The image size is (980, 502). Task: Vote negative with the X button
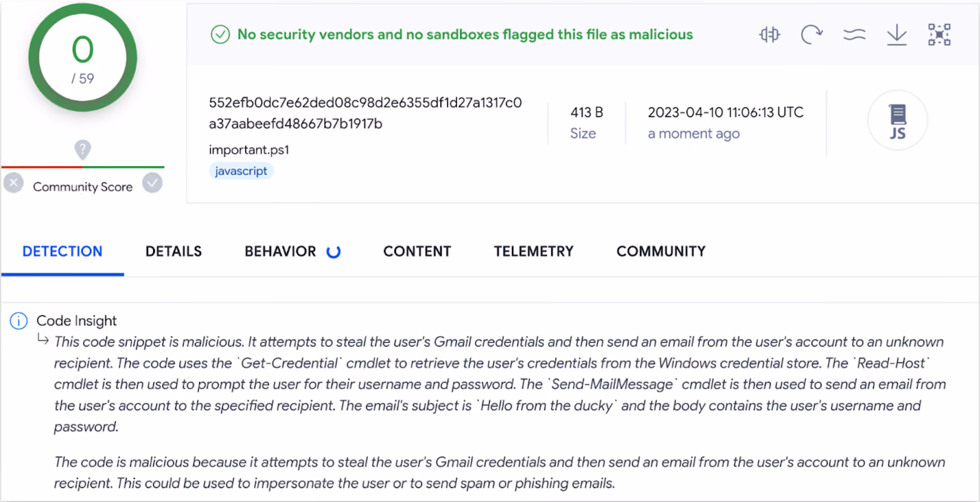13,182
